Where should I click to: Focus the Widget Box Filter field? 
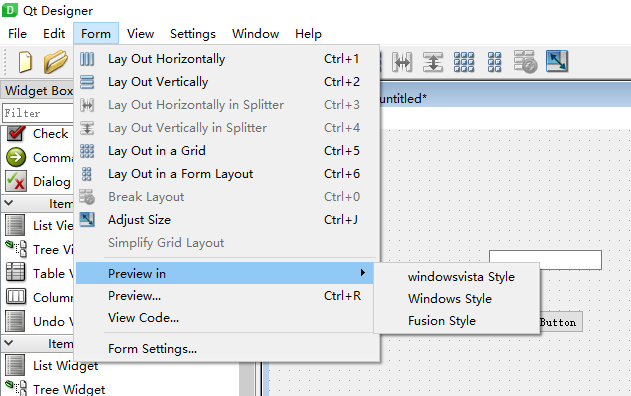(x=38, y=113)
